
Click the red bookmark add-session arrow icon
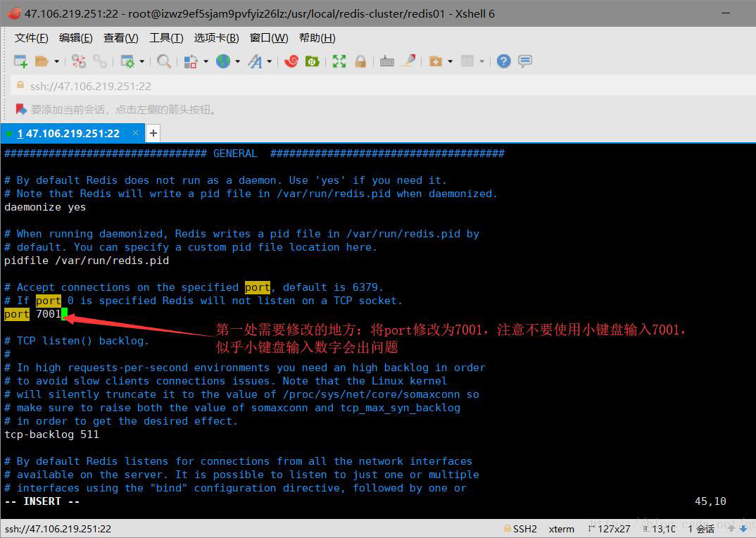(21, 109)
